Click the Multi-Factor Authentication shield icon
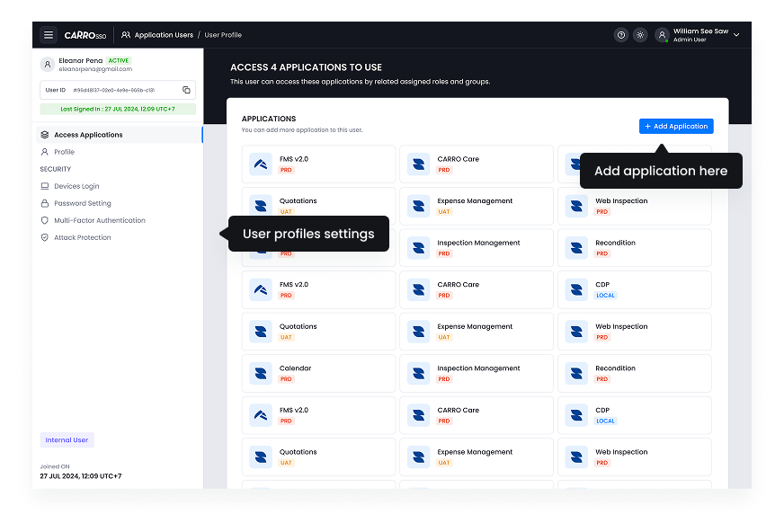784x532 pixels. coord(43,220)
